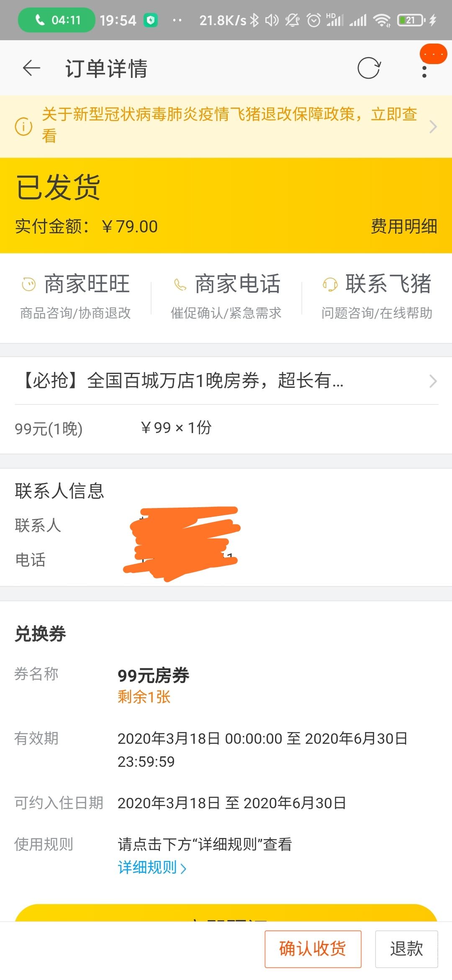The width and height of the screenshot is (452, 980).
Task: Tap the WiFi status bar icon
Action: (382, 20)
